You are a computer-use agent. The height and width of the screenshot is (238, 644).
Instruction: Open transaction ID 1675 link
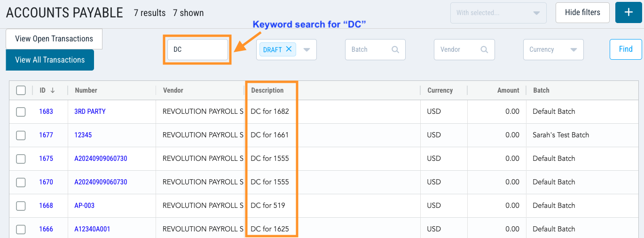[x=46, y=159]
